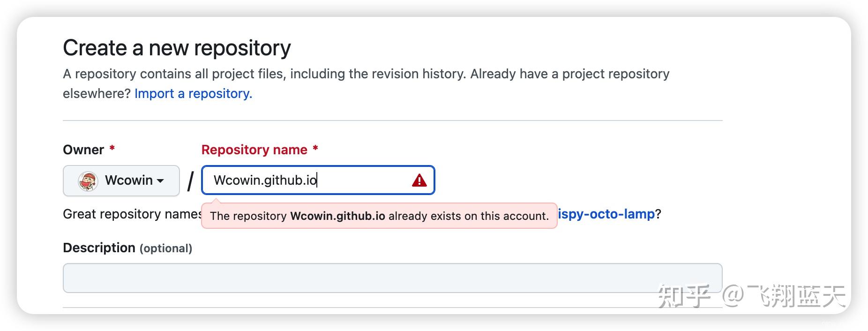Click the Owner label heading

84,149
